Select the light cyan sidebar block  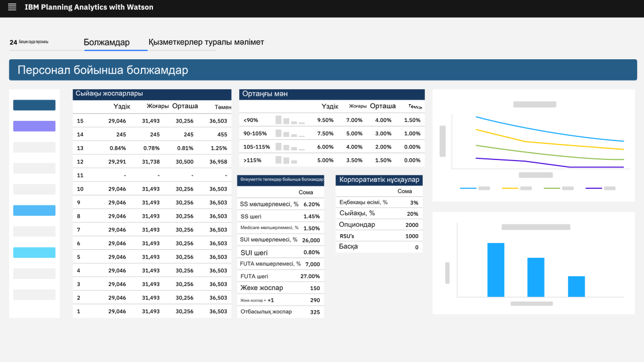pos(34,252)
